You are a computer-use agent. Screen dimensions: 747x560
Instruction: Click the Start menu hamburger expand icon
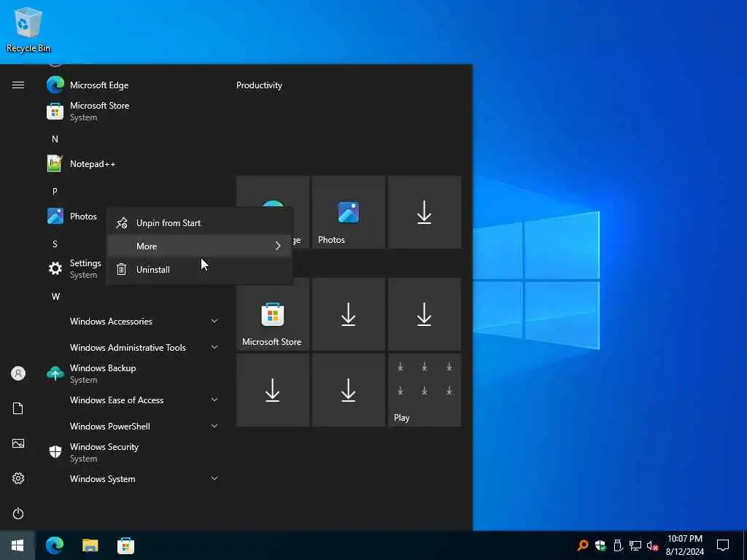(18, 85)
